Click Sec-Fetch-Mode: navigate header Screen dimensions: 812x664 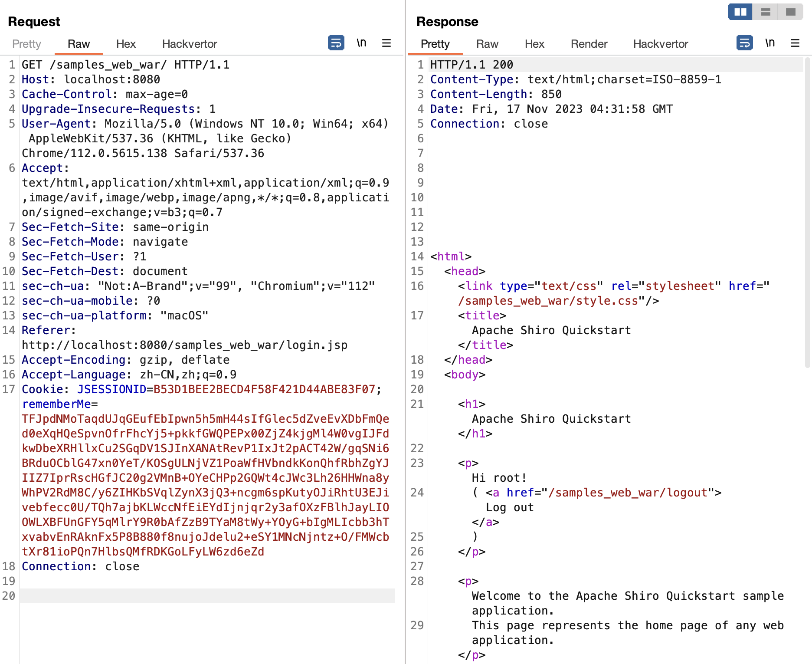click(x=105, y=242)
